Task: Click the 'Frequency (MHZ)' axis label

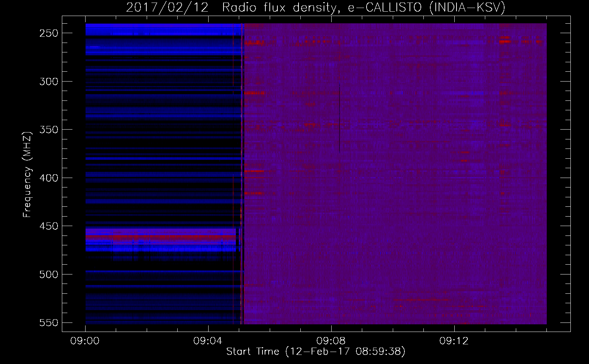Action: click(27, 174)
